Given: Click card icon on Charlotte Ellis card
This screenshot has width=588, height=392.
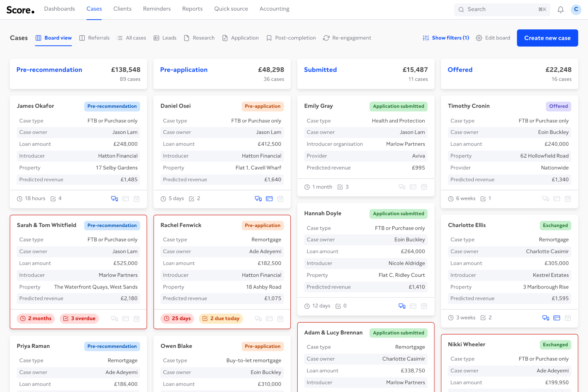Looking at the screenshot, I should tap(557, 318).
